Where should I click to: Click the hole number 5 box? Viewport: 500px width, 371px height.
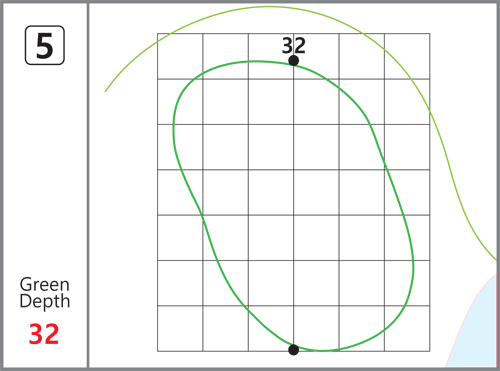coord(45,45)
